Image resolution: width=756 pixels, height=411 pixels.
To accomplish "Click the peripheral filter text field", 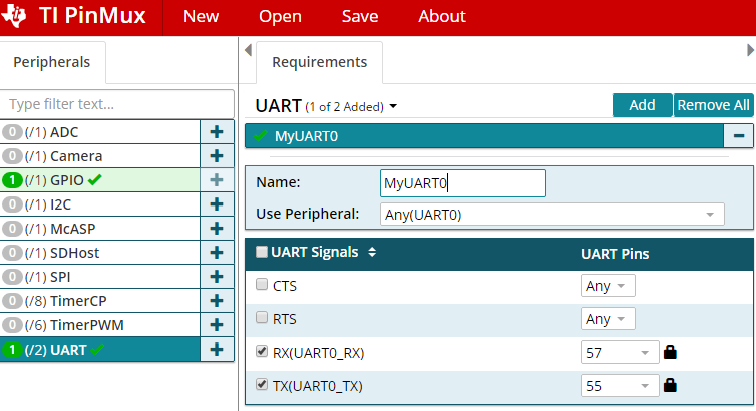I will coord(117,104).
